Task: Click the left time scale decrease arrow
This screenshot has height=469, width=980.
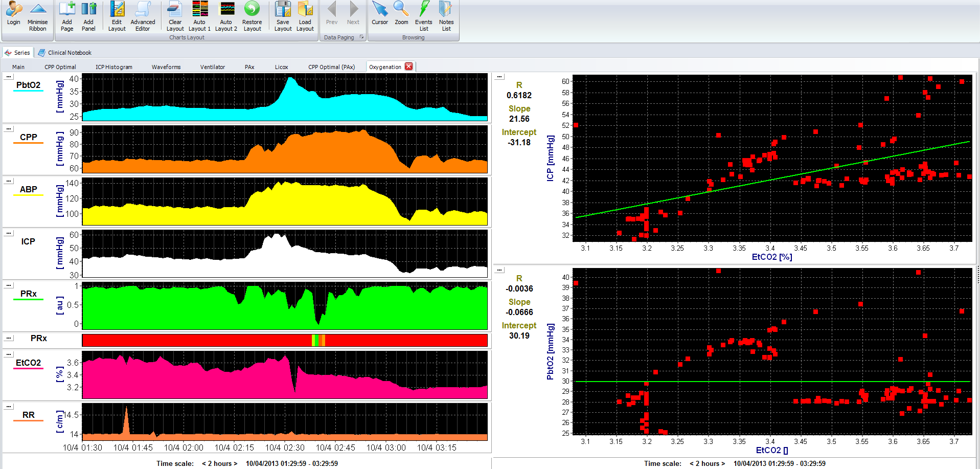Action: point(204,463)
